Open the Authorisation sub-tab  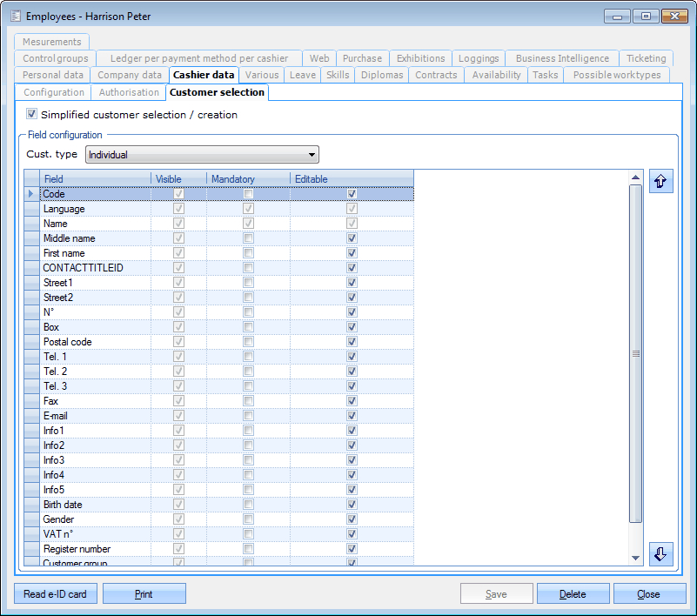pyautogui.click(x=129, y=92)
